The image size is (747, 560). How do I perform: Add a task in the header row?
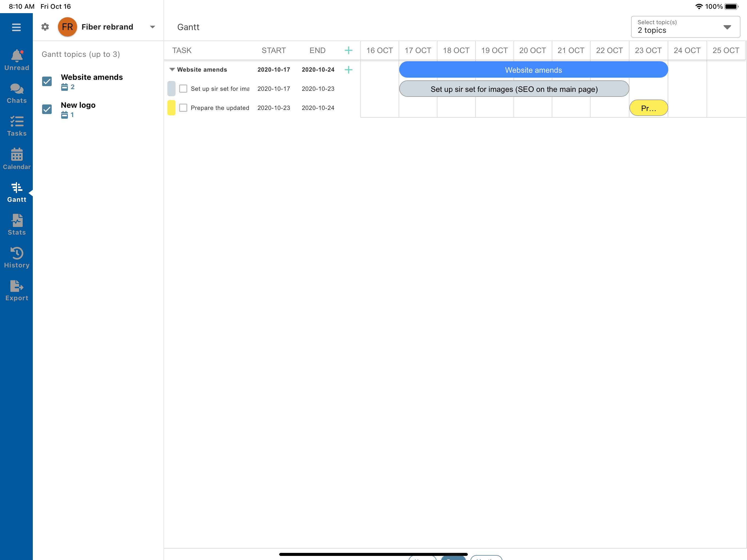348,50
